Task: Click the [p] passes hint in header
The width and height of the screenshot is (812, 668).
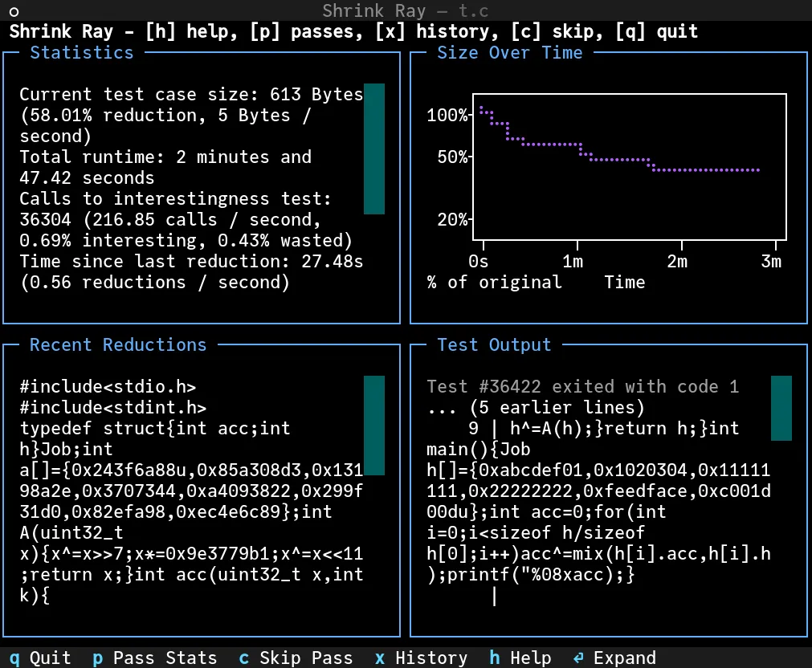Action: click(306, 31)
